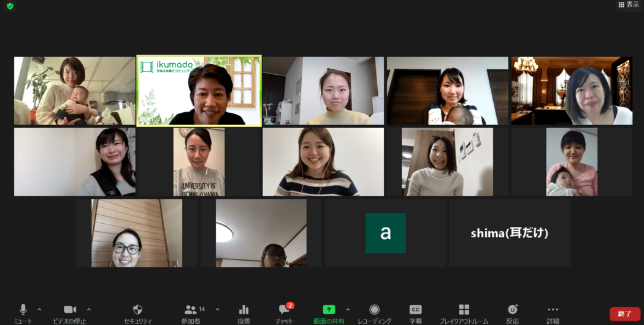644x325 pixels.
Task: Expand the arrow next to participants
Action: pyautogui.click(x=217, y=310)
